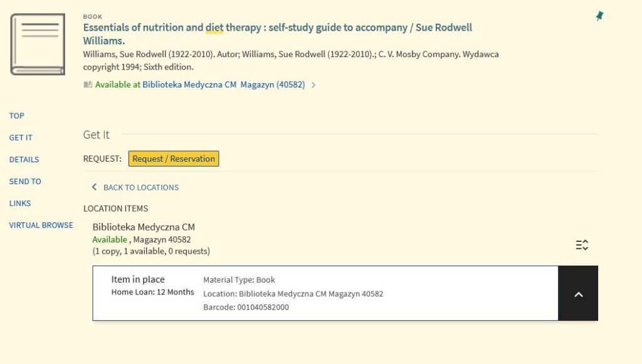
Task: Jump to GET IT section
Action: tap(21, 138)
